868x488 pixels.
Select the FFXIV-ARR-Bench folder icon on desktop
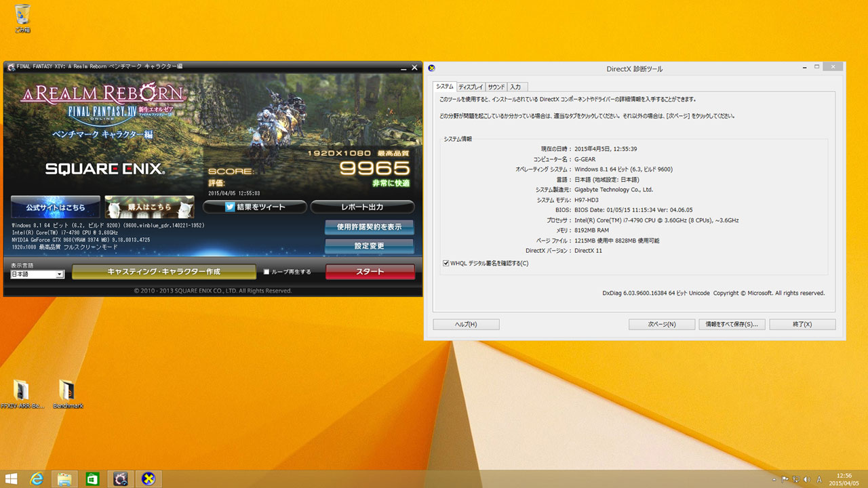coord(22,393)
